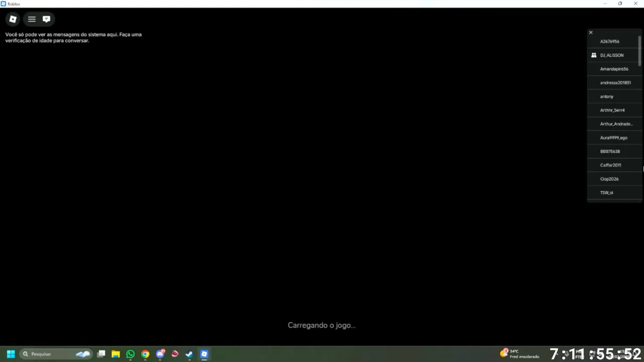Click the 'Carregando o jogo...' loading text
644x362 pixels.
(321, 325)
